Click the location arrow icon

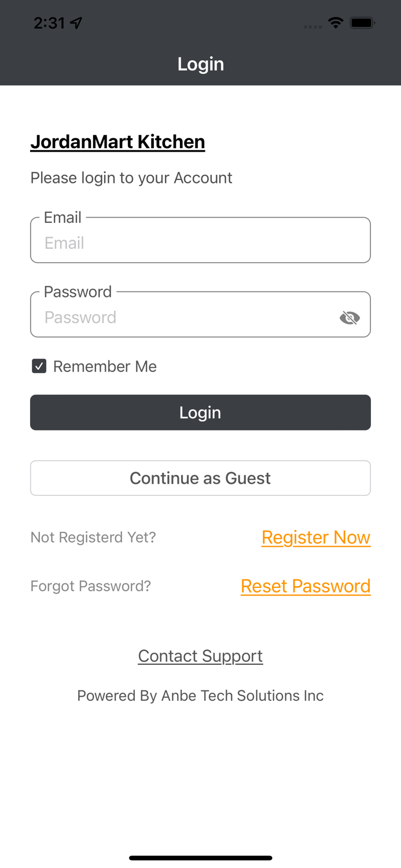76,23
